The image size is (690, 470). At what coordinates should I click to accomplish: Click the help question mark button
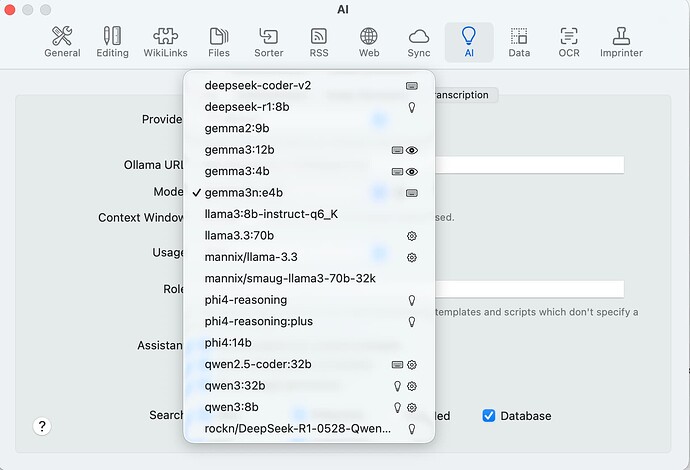click(x=42, y=426)
